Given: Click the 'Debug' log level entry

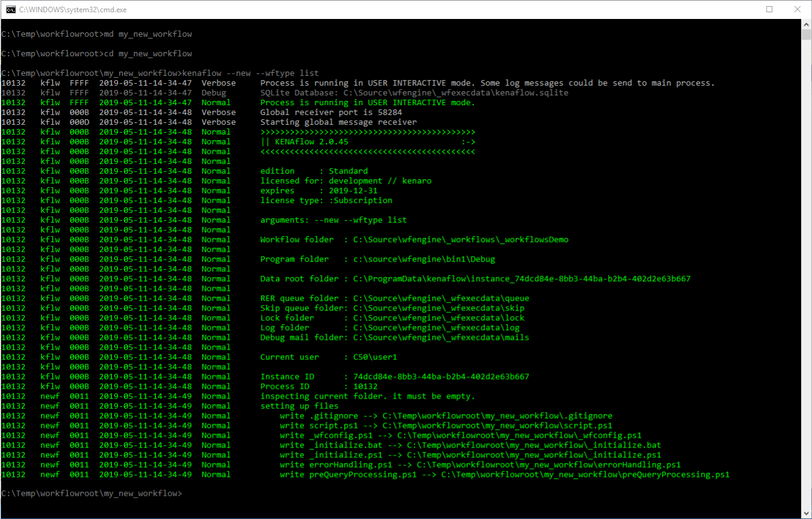Looking at the screenshot, I should 214,93.
